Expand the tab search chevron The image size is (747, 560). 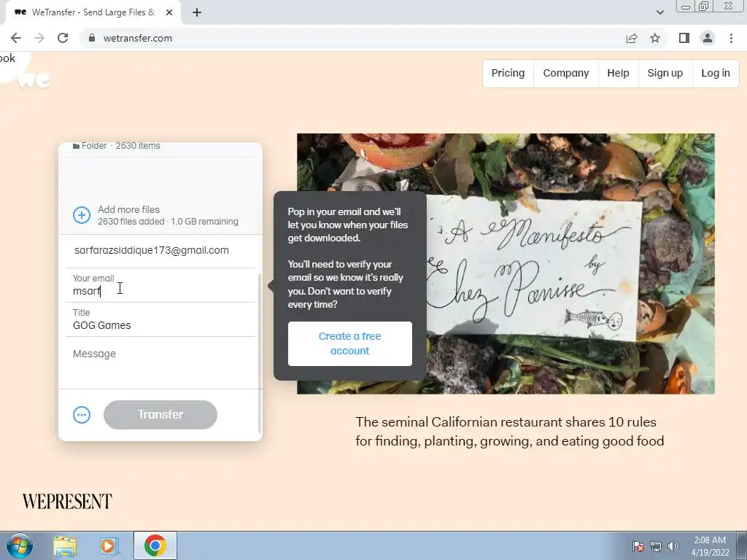(x=659, y=12)
